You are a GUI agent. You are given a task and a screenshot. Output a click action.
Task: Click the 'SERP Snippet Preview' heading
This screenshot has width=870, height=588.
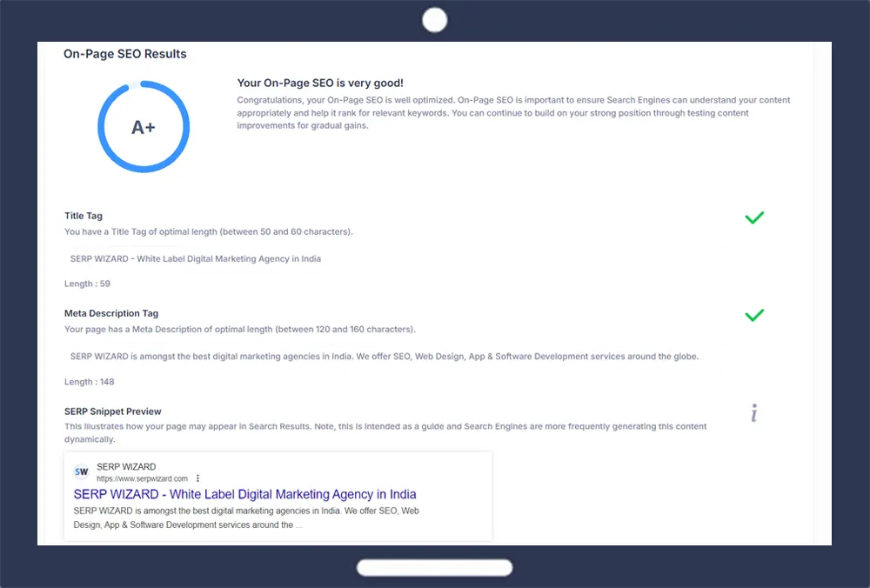click(112, 411)
